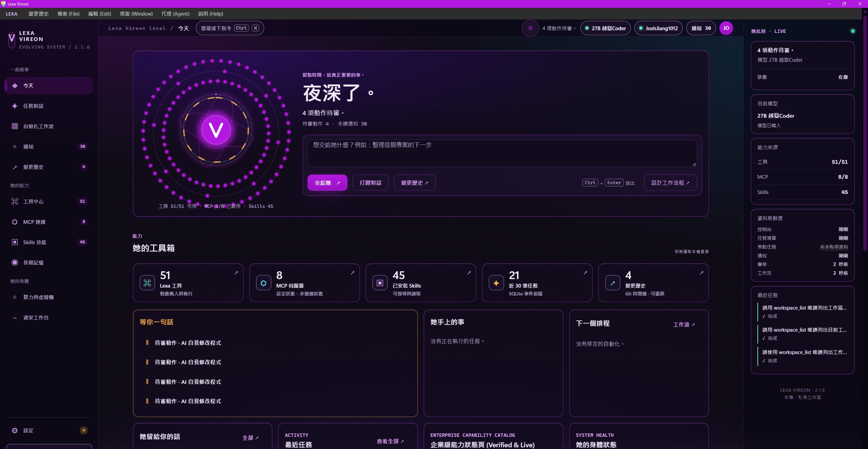
Task: Click the 自動化工作流 grid icon
Action: pyautogui.click(x=15, y=126)
